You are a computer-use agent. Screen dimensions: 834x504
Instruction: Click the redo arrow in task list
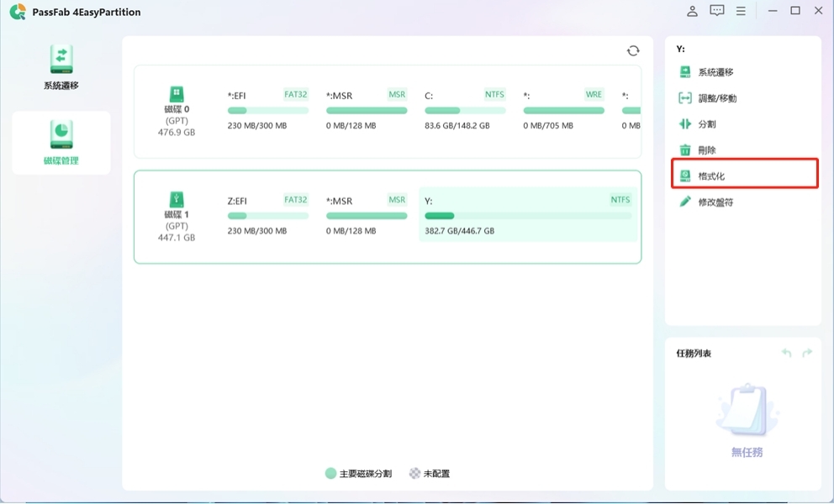(807, 354)
